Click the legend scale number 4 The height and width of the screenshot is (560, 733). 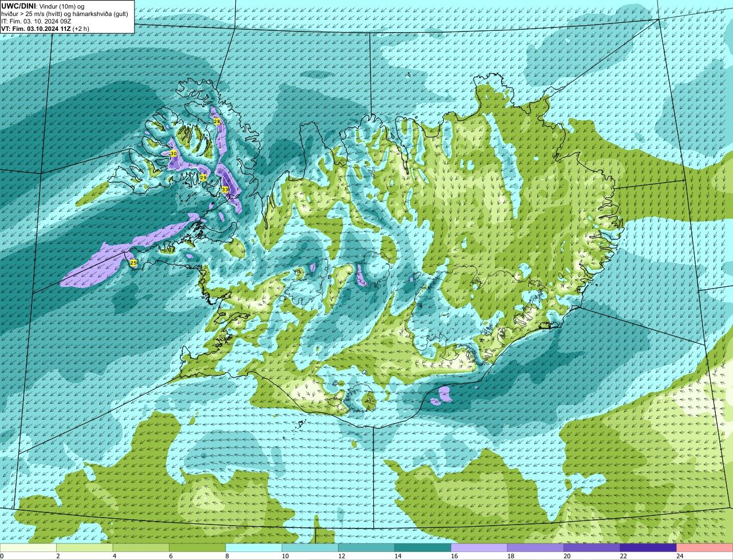(x=114, y=556)
